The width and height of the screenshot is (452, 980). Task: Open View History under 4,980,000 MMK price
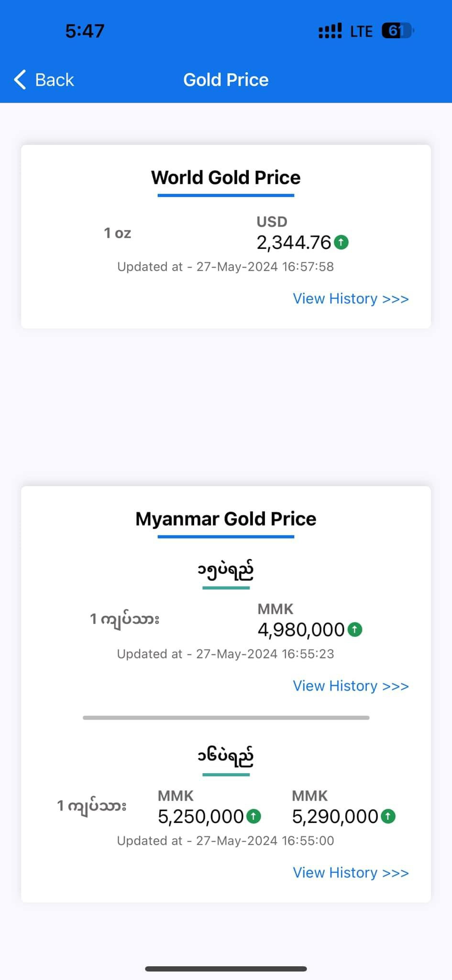coord(351,686)
